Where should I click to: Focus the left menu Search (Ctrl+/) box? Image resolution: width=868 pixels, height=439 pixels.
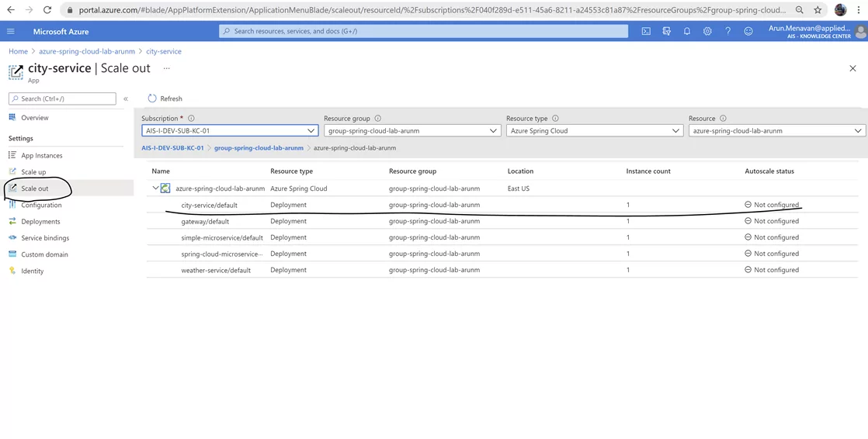coord(63,99)
